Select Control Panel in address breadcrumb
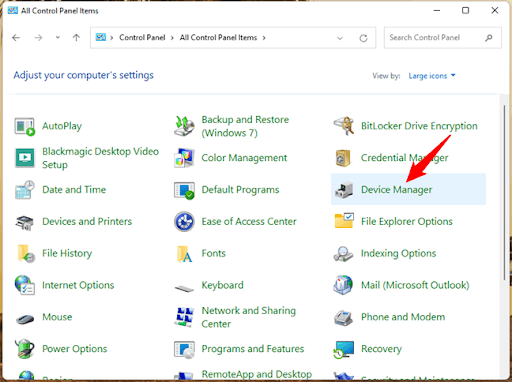This screenshot has height=382, width=512. tap(142, 38)
